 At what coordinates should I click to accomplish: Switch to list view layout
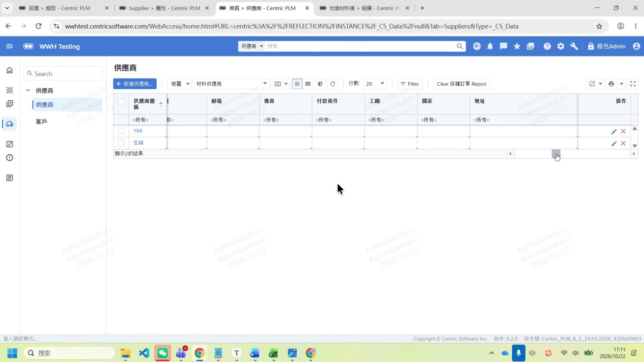click(297, 84)
